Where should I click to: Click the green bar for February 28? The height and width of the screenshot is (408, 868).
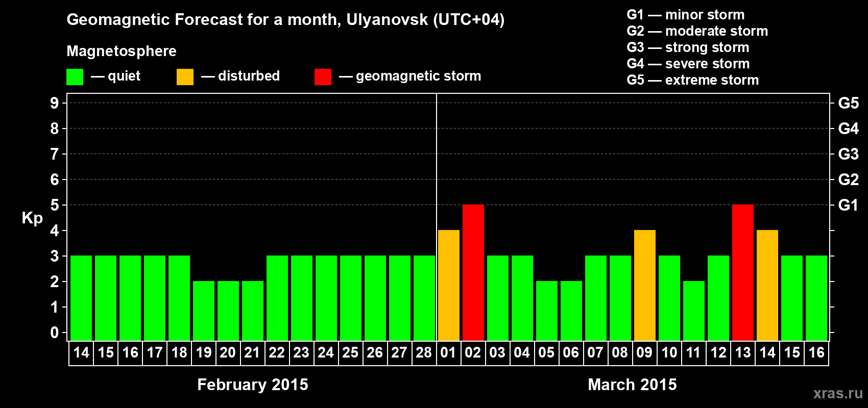tap(424, 298)
